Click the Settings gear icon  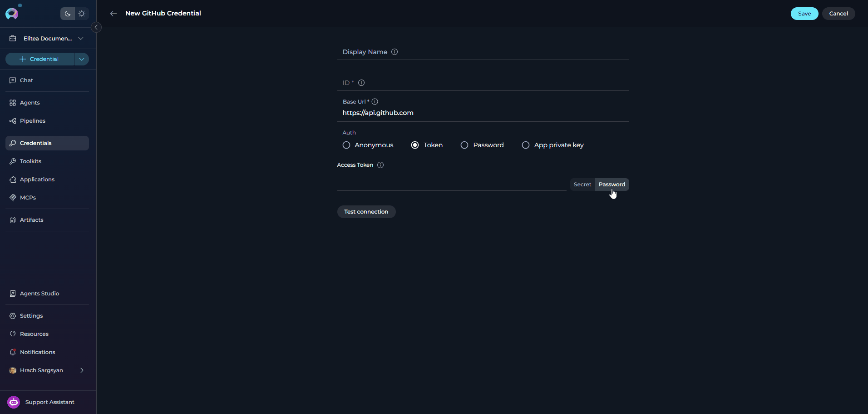pyautogui.click(x=13, y=316)
